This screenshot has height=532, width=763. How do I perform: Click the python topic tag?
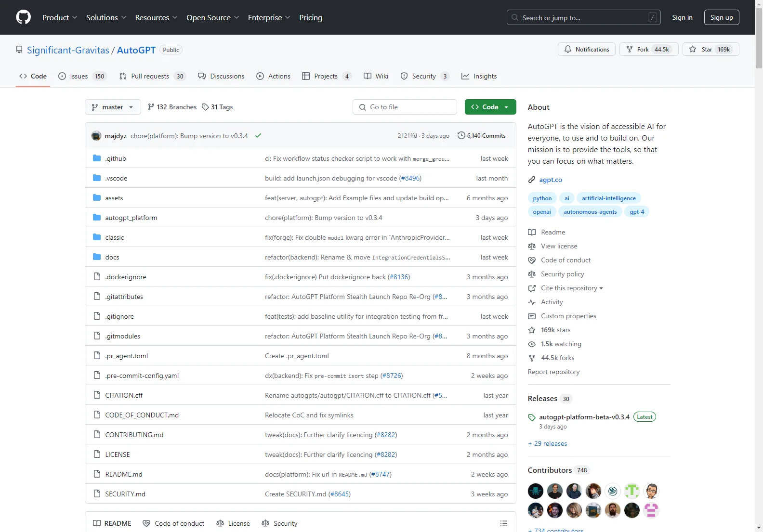coord(542,198)
